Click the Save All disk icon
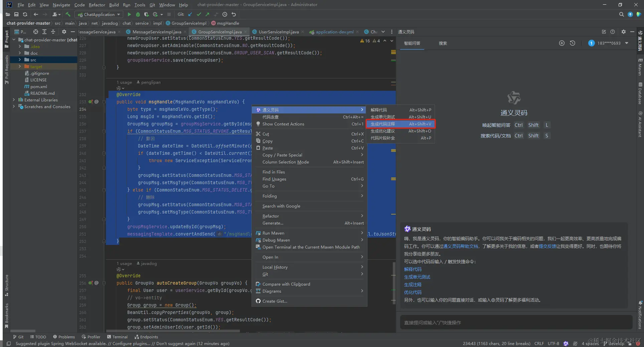The image size is (644, 347). tap(16, 14)
